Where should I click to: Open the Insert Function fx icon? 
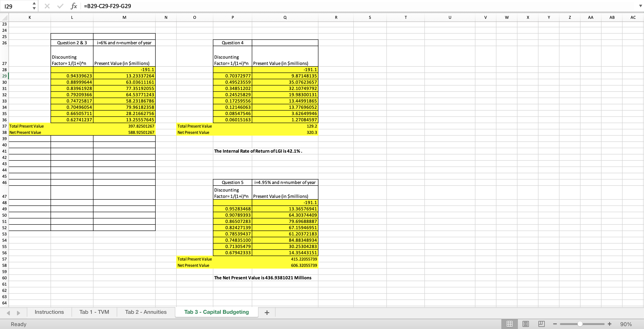pos(74,6)
